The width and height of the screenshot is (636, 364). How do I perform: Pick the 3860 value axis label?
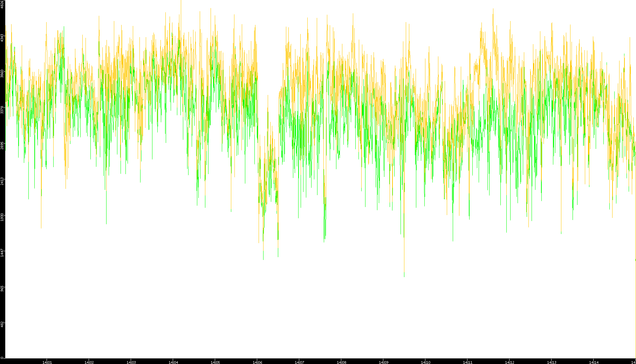pos(2,73)
